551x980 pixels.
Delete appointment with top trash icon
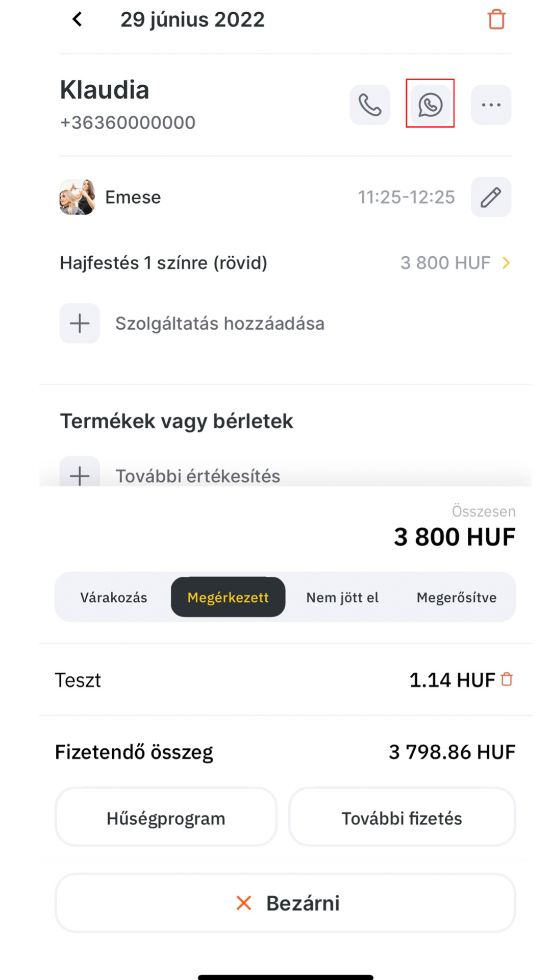(496, 19)
